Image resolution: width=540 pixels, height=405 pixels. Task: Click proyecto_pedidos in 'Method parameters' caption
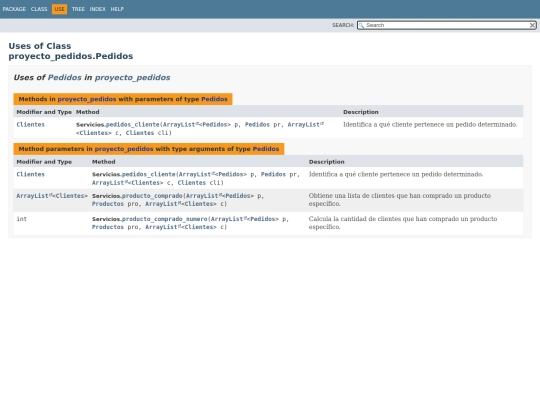pos(124,149)
